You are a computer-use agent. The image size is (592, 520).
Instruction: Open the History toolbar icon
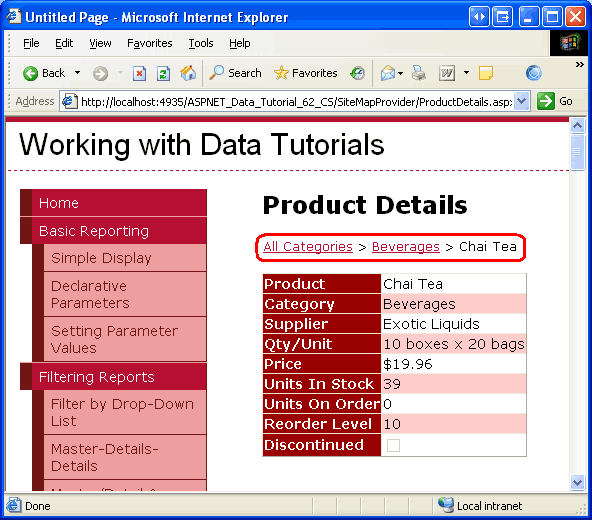tap(357, 73)
